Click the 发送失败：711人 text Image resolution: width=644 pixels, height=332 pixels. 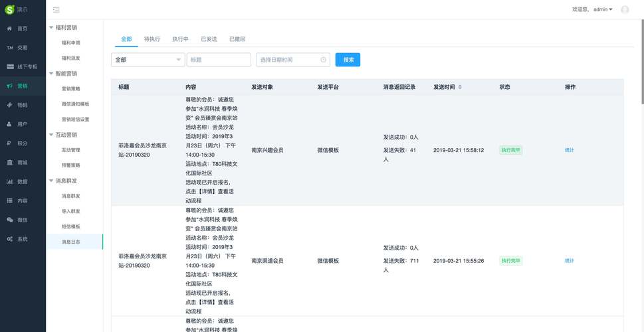pyautogui.click(x=401, y=266)
